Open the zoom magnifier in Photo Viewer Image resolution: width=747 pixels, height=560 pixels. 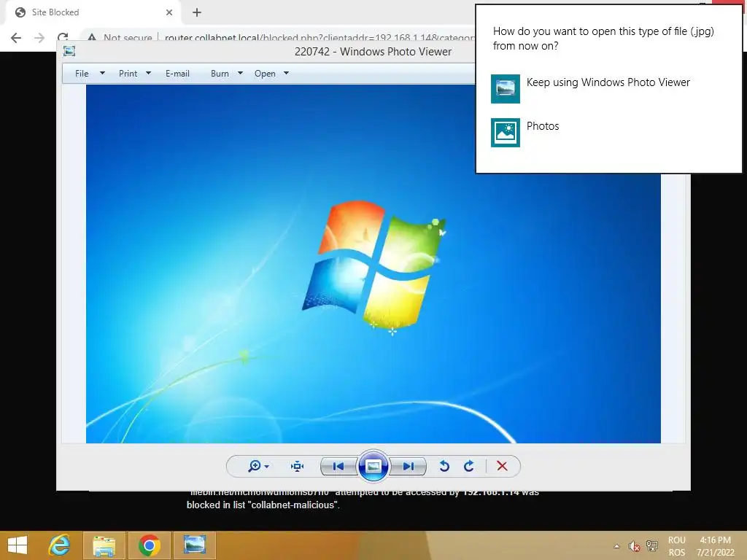click(255, 466)
